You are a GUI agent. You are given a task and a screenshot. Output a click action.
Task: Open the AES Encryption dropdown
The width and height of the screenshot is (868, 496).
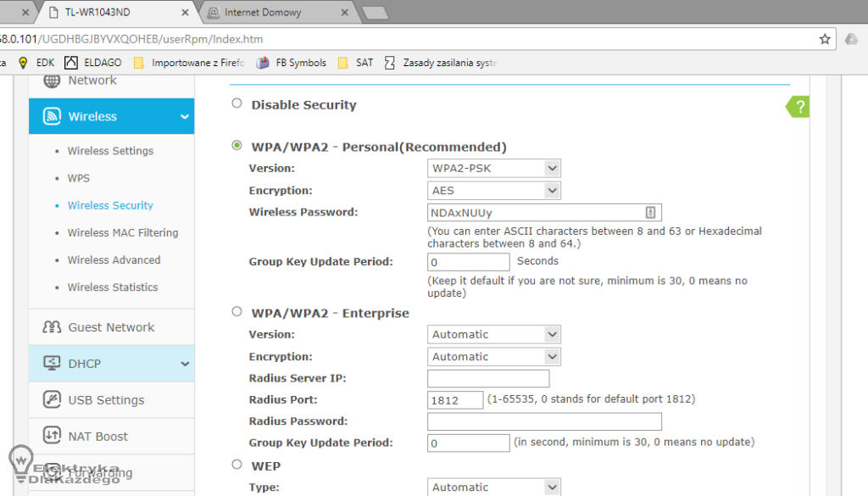493,191
